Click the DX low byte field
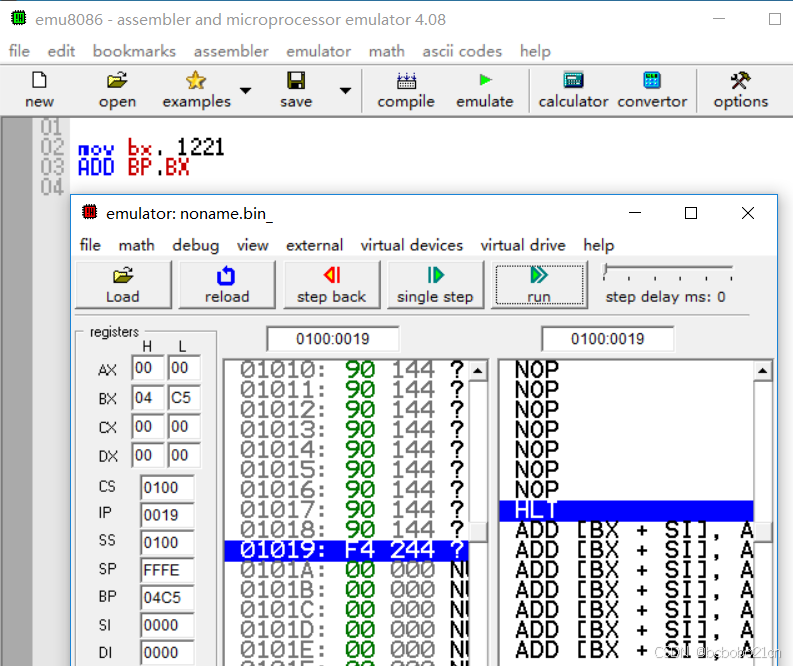The width and height of the screenshot is (793, 666). point(184,455)
